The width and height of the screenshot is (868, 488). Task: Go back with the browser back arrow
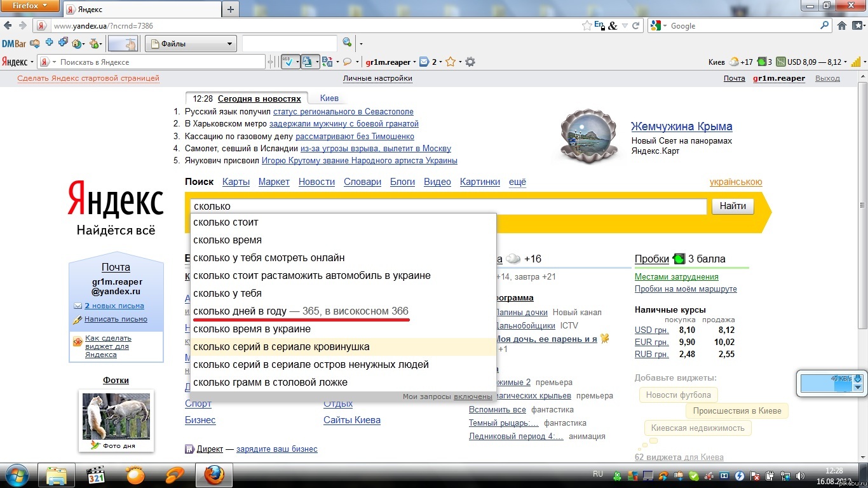[8, 26]
